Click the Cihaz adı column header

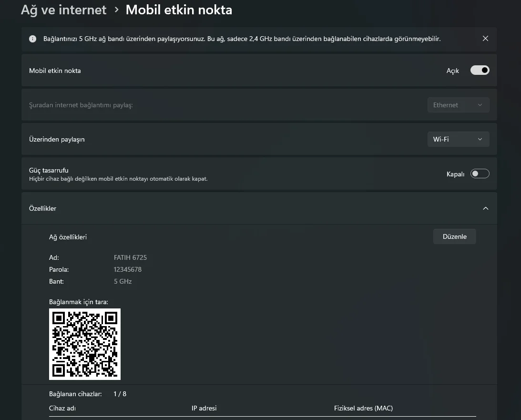[62, 408]
